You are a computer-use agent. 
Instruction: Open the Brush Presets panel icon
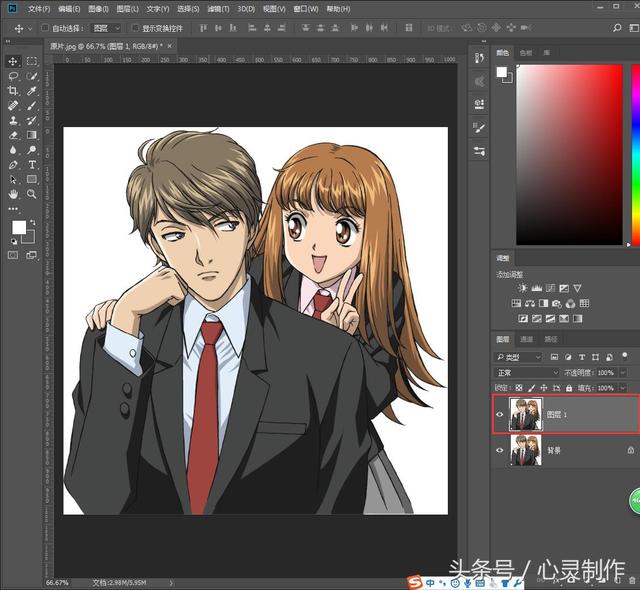479,151
